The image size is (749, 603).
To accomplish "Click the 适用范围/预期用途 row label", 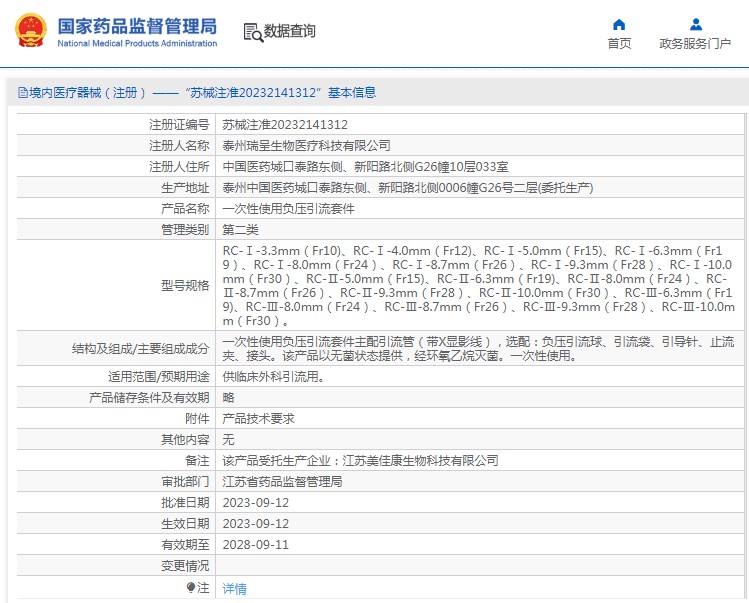I will coord(159,377).
